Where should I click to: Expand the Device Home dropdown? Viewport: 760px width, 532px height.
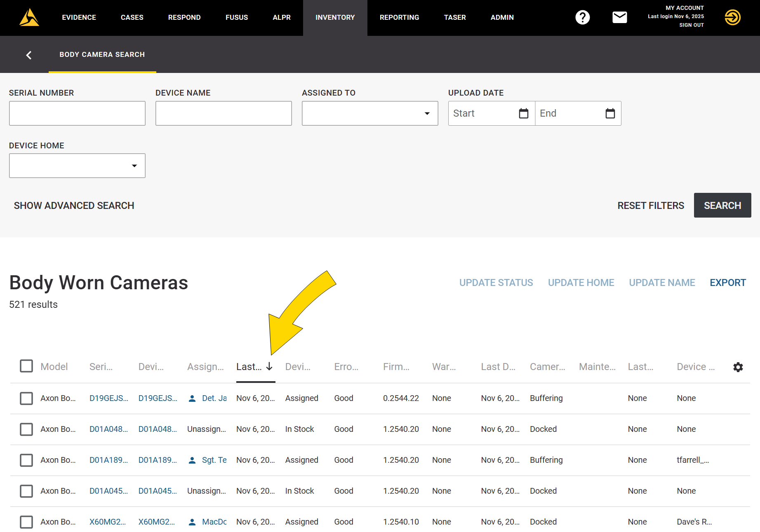134,166
